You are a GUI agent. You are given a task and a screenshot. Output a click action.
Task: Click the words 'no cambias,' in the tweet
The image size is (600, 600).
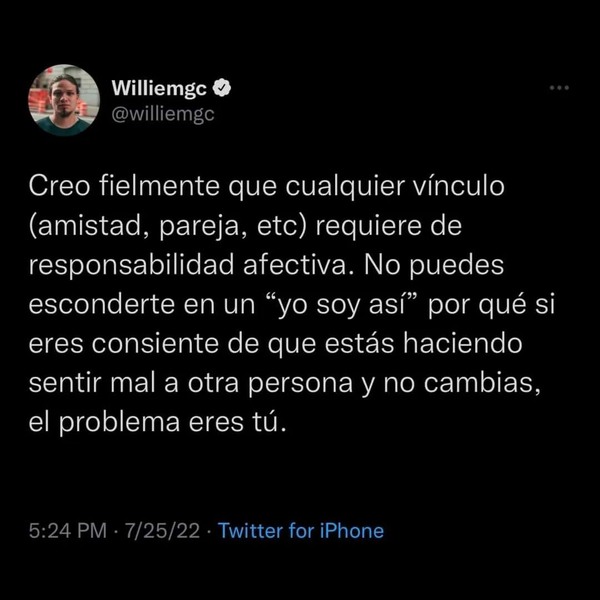point(463,383)
